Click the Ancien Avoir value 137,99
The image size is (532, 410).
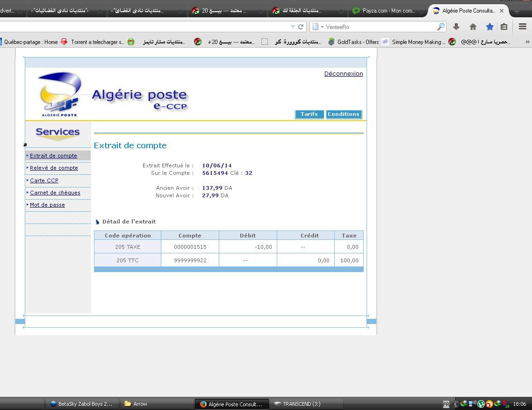[x=212, y=188]
